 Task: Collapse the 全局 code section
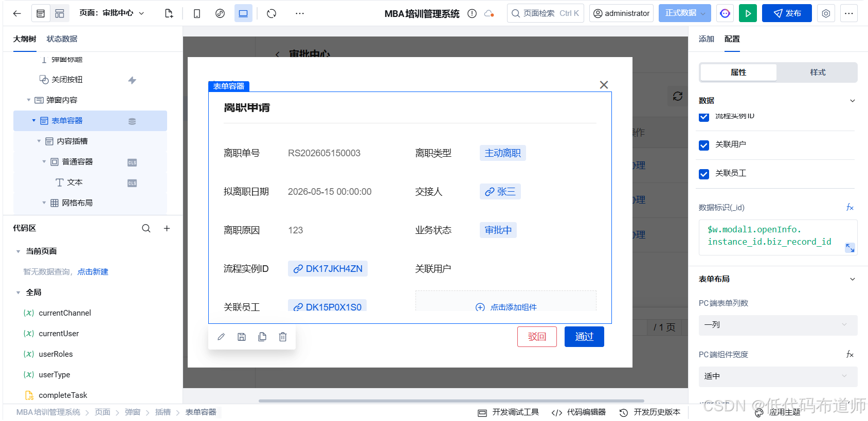pyautogui.click(x=18, y=292)
